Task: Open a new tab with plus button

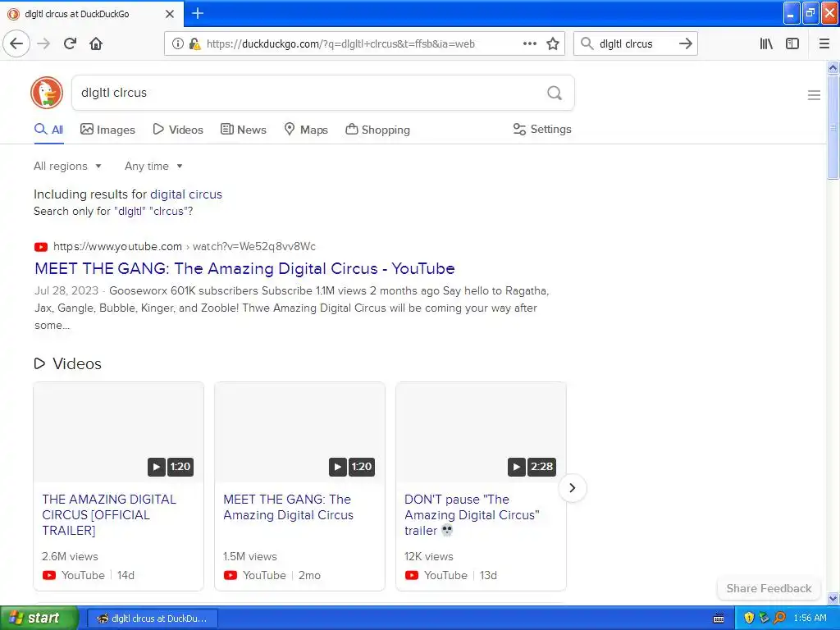Action: click(198, 13)
